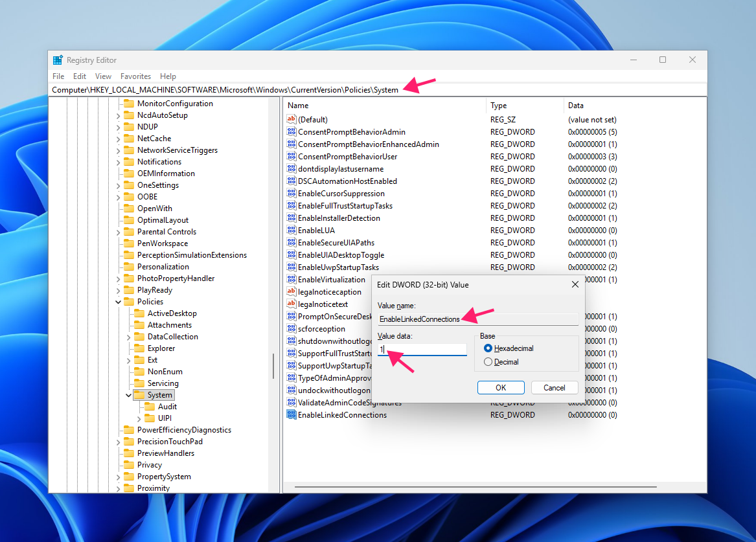Open the File menu

(58, 76)
